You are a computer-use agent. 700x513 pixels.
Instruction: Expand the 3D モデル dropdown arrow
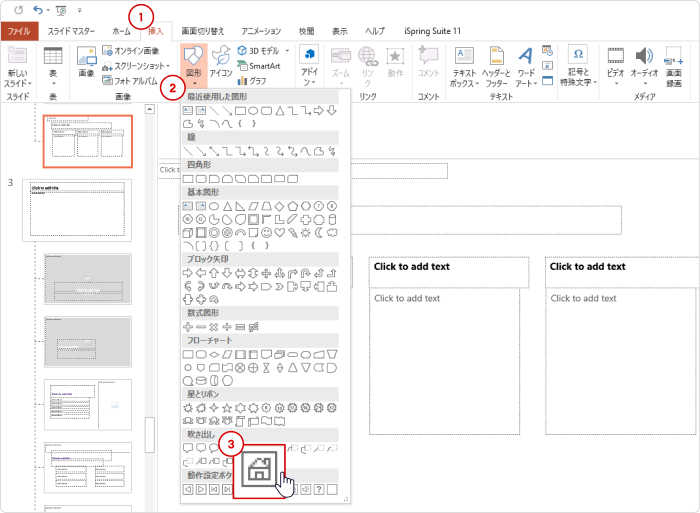click(x=288, y=51)
